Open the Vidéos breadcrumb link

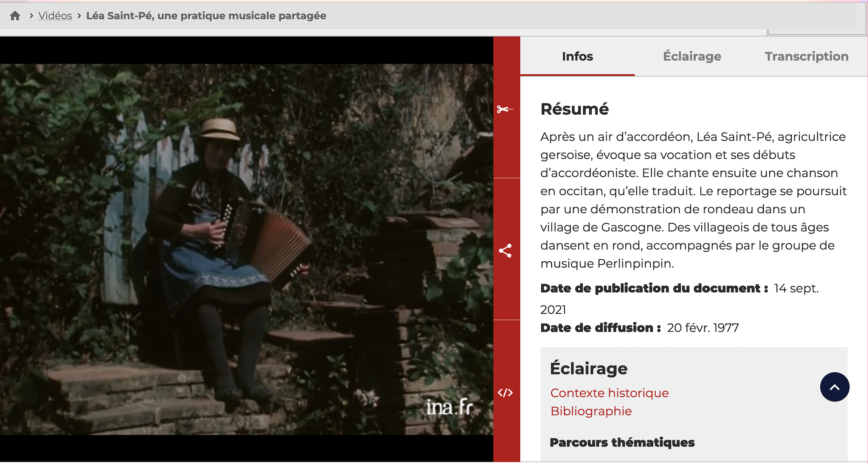[55, 16]
